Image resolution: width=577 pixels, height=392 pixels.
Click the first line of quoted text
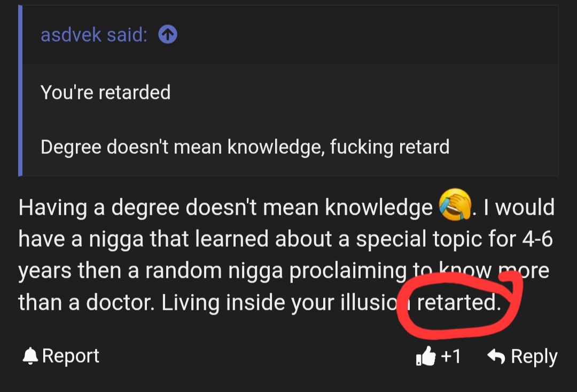106,92
